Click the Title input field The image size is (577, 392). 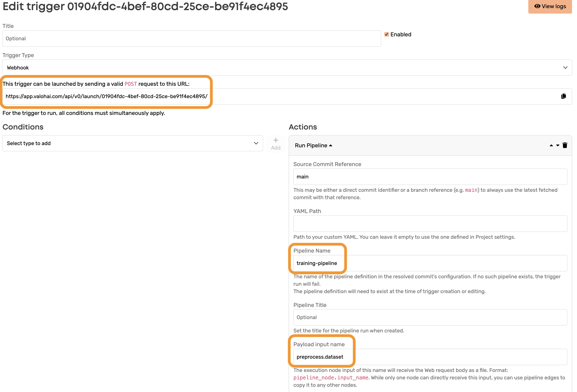(191, 39)
